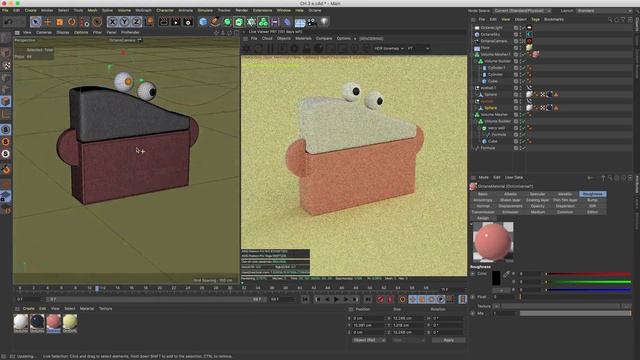Open the Render menu in menu bar
This screenshot has height=360, width=640.
pyautogui.click(x=242, y=10)
